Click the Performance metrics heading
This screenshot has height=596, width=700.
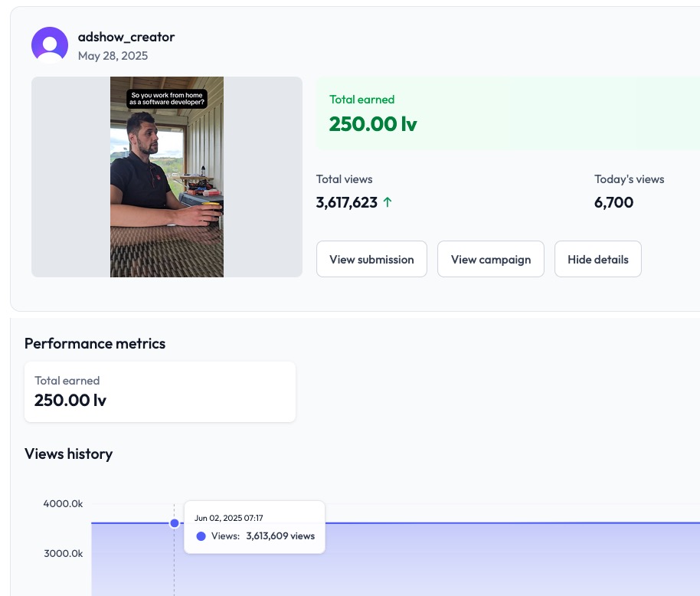(95, 343)
